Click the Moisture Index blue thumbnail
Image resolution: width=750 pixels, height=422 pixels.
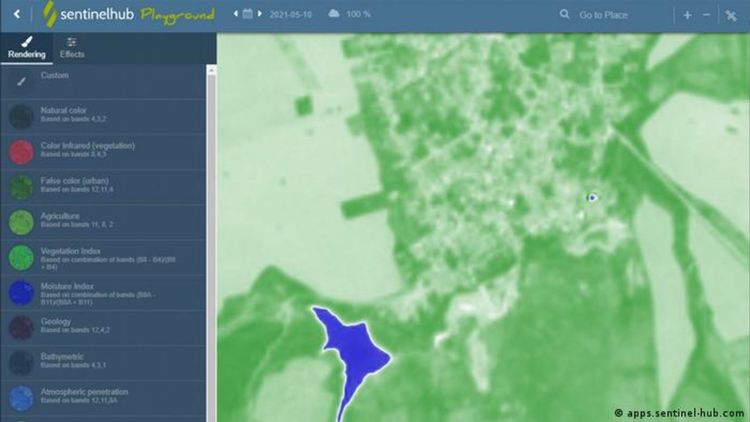click(x=21, y=293)
